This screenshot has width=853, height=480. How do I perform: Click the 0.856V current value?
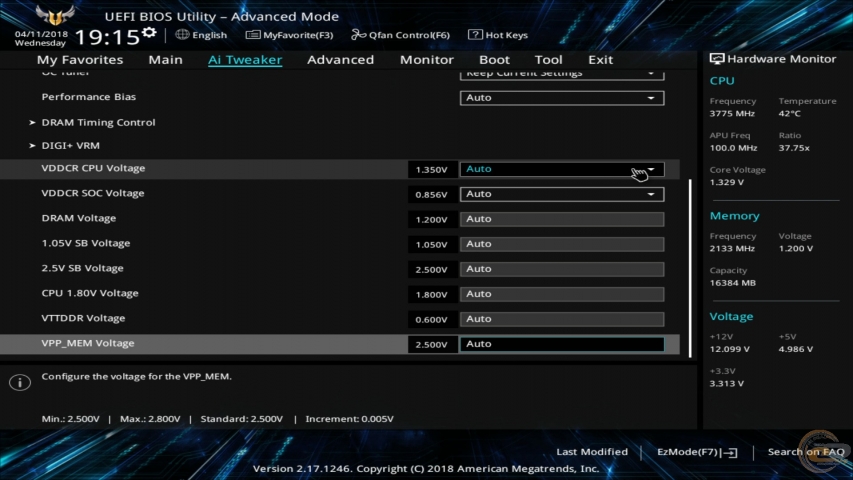pos(432,195)
